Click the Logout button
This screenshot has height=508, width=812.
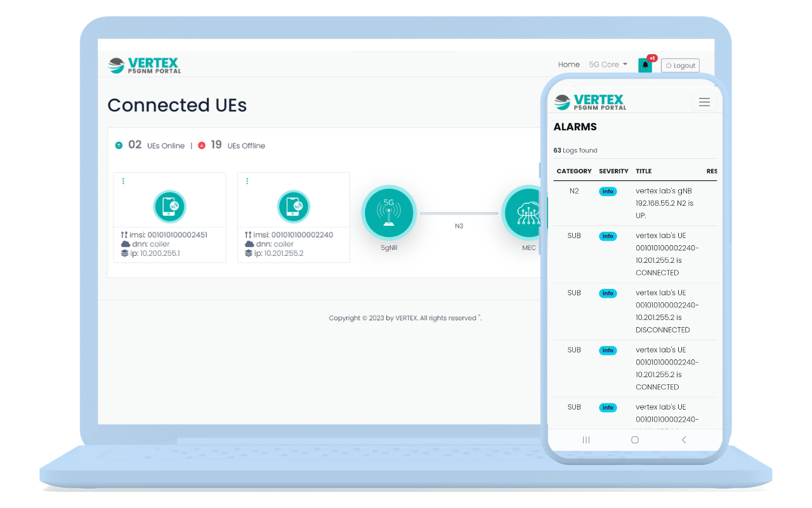point(680,65)
